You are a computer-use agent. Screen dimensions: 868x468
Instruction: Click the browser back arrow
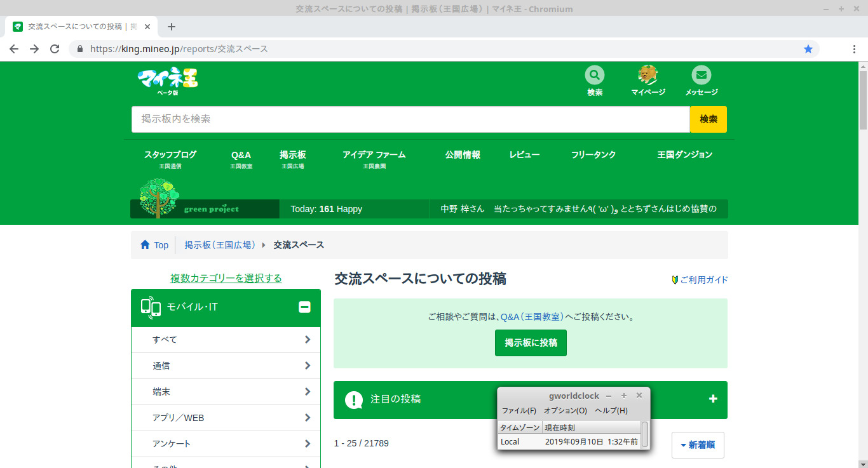click(14, 49)
